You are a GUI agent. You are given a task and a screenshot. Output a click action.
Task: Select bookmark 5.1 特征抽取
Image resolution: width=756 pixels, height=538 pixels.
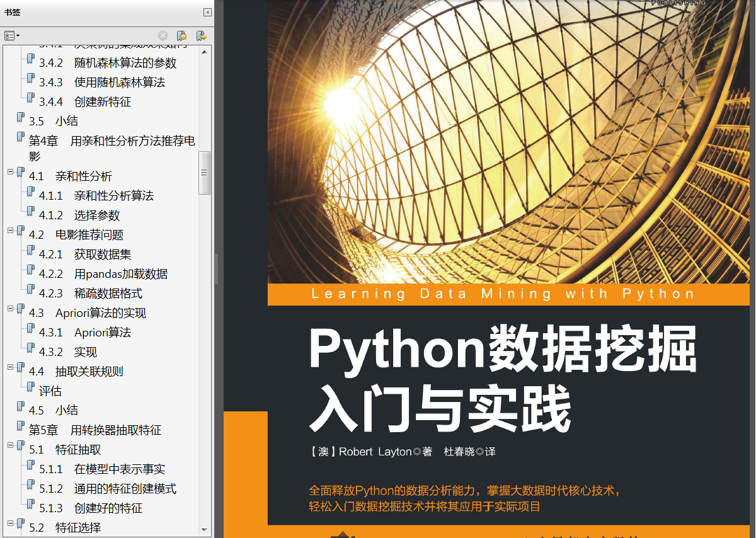point(64,450)
